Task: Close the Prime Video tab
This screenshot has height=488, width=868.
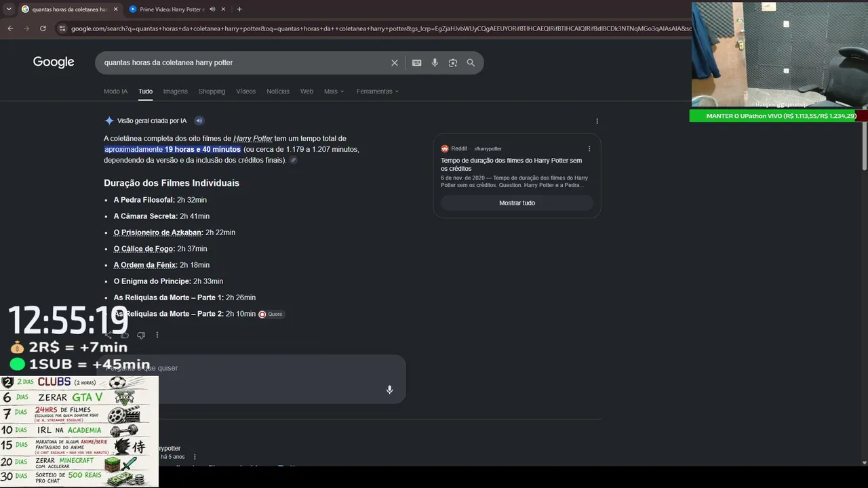Action: click(223, 9)
